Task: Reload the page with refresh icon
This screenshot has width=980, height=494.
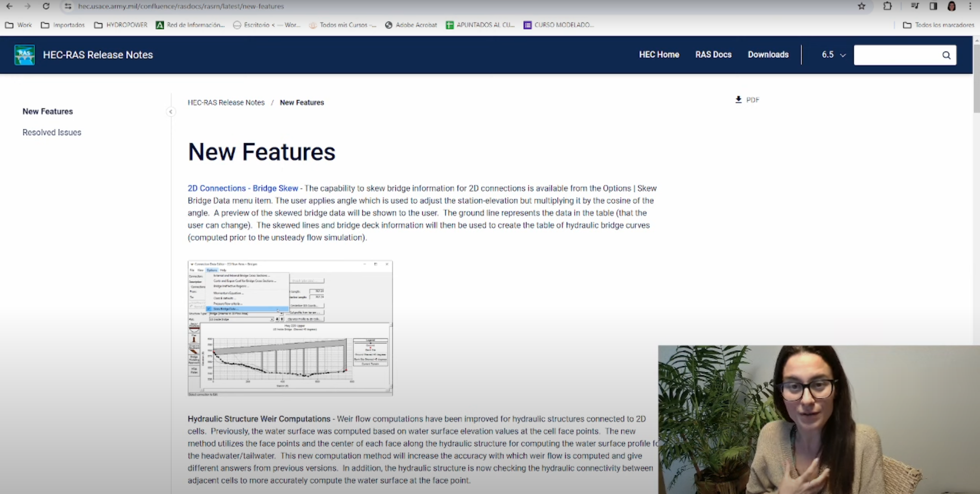Action: click(46, 6)
